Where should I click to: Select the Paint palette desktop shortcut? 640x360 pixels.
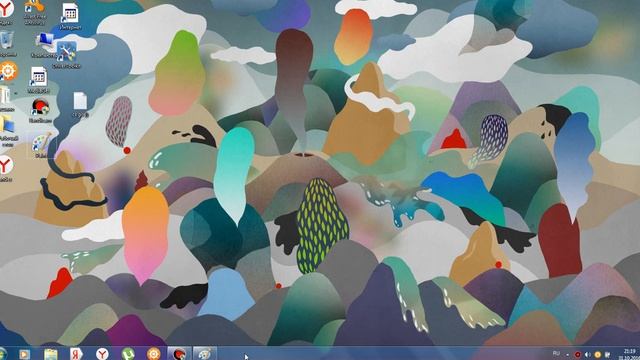[41, 145]
